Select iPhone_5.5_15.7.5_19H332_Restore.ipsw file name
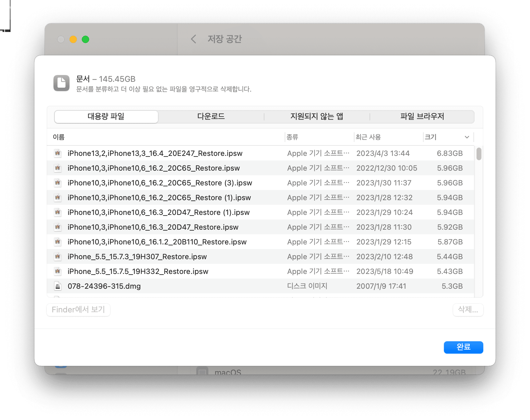This screenshot has height=420, width=530. click(x=138, y=271)
